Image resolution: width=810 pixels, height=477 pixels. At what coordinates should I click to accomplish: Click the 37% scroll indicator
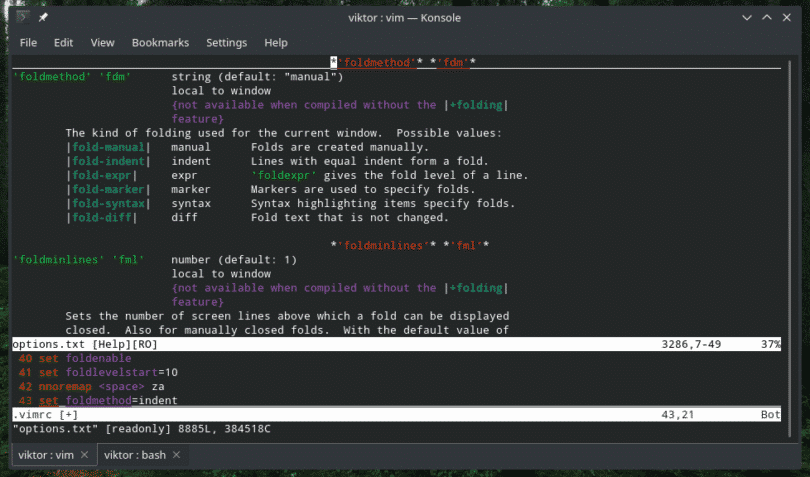point(770,344)
